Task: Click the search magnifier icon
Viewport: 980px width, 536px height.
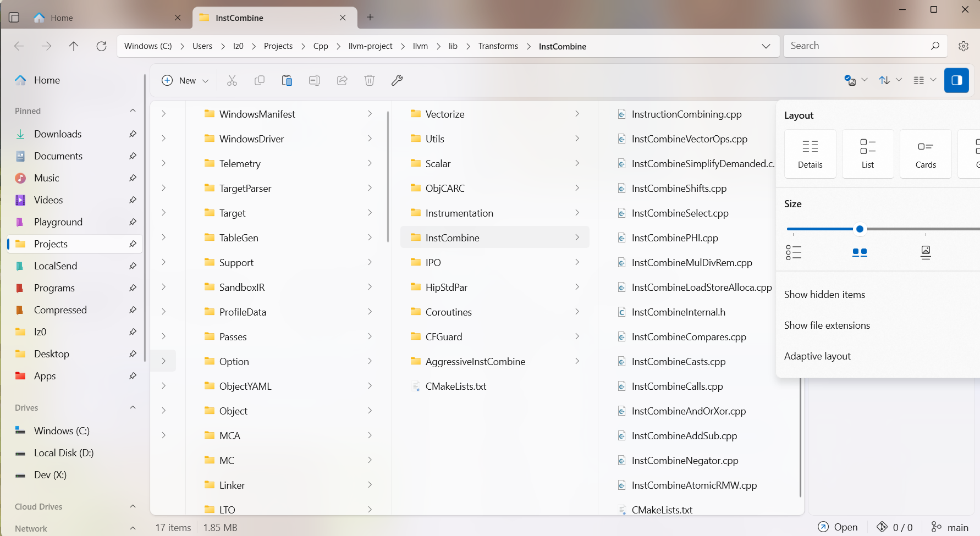Action: [x=935, y=46]
